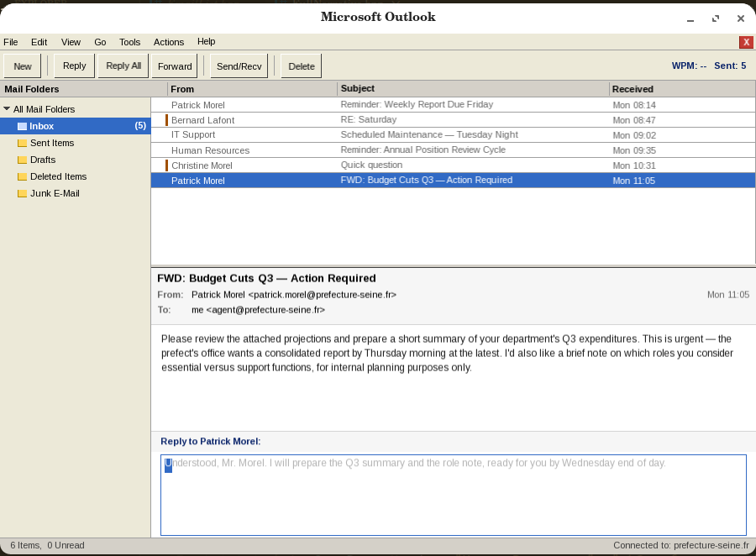Click the Forward button
The height and width of the screenshot is (556, 756).
175,66
